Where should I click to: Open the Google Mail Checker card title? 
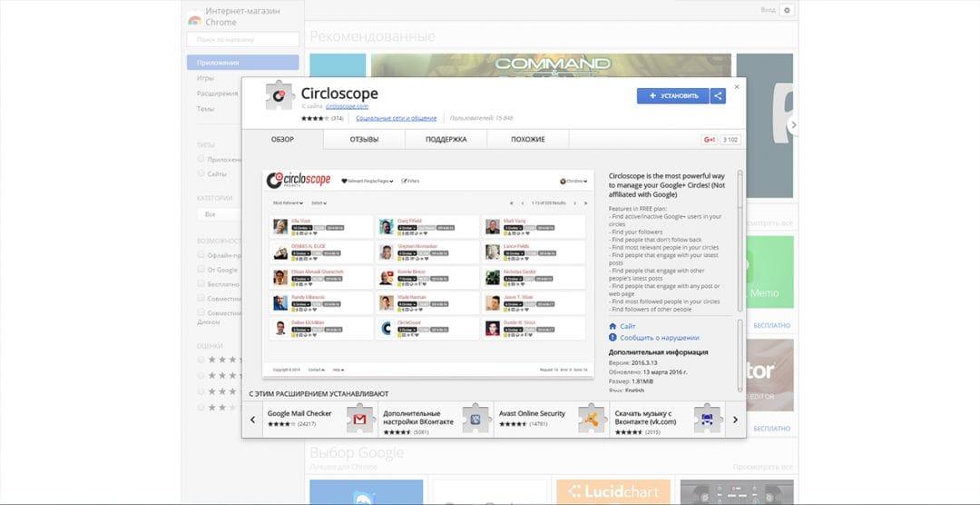299,413
